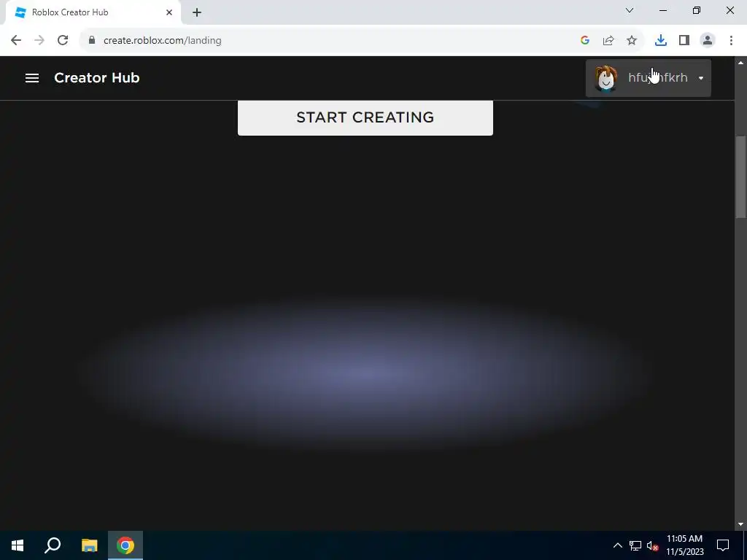
Task: Minimize the Chrome window
Action: 663,10
